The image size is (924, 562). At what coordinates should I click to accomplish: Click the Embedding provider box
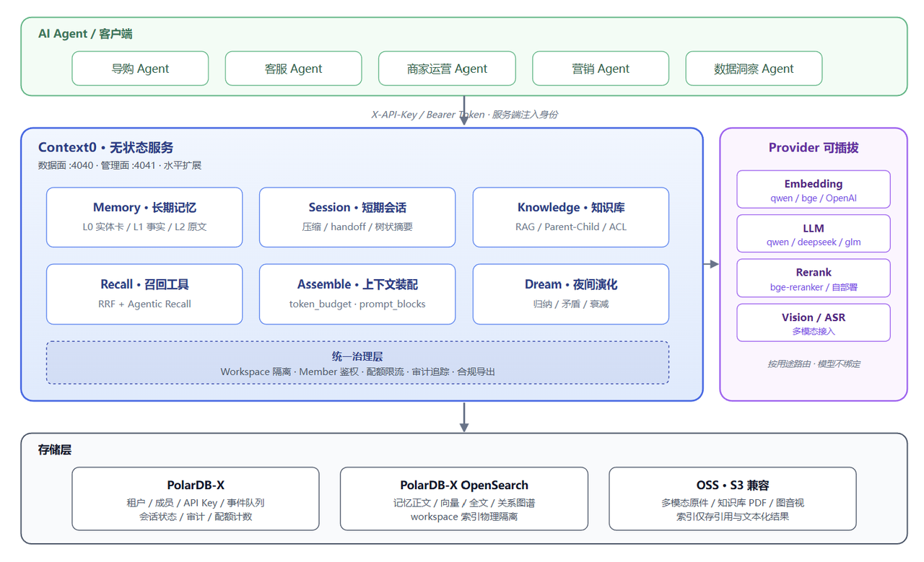(814, 190)
